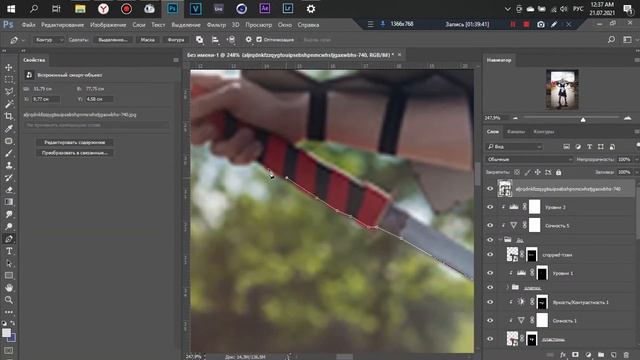The width and height of the screenshot is (640, 360).
Task: Click the search icon in options bar
Action: click(x=611, y=40)
